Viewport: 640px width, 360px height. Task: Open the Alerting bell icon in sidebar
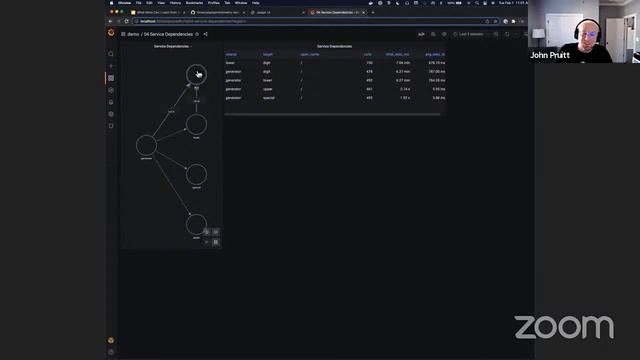111,102
